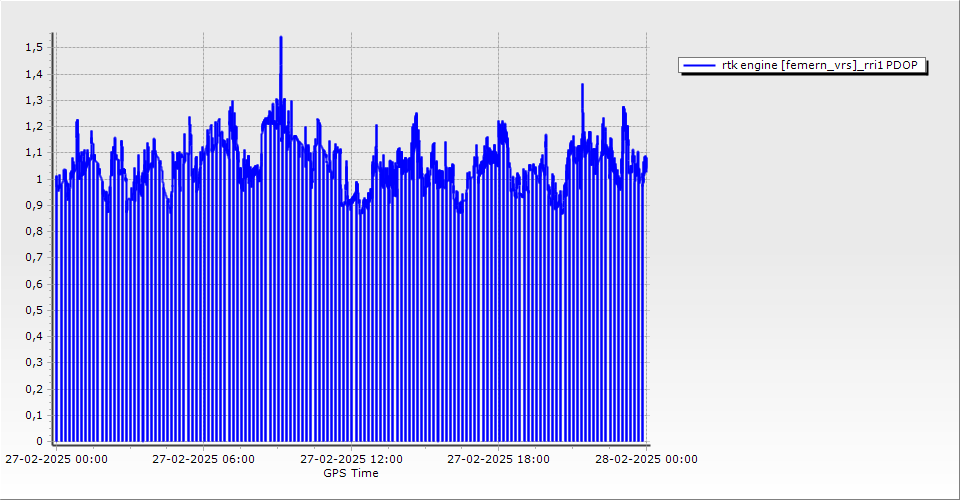960x500 pixels.
Task: Click the 1 y-axis tick label
Action: 39,179
